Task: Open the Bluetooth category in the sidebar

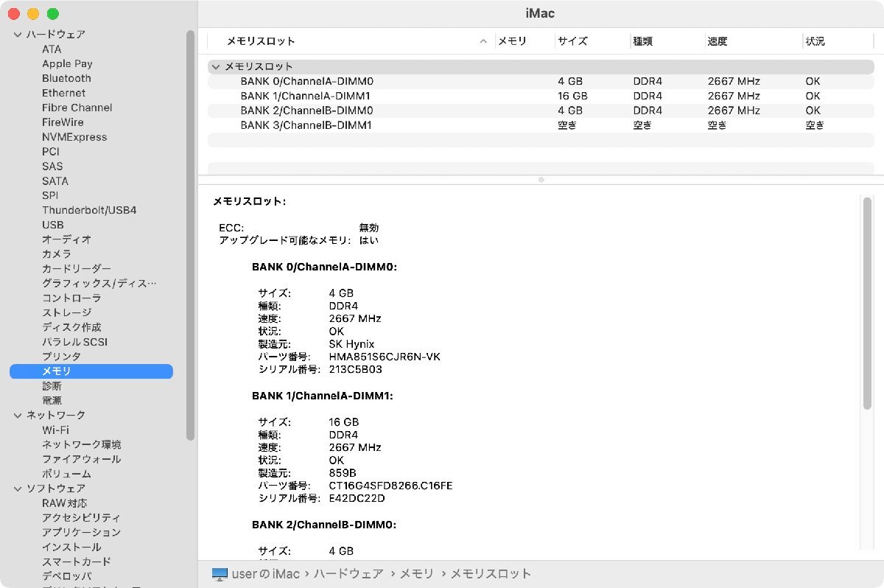Action: (66, 78)
